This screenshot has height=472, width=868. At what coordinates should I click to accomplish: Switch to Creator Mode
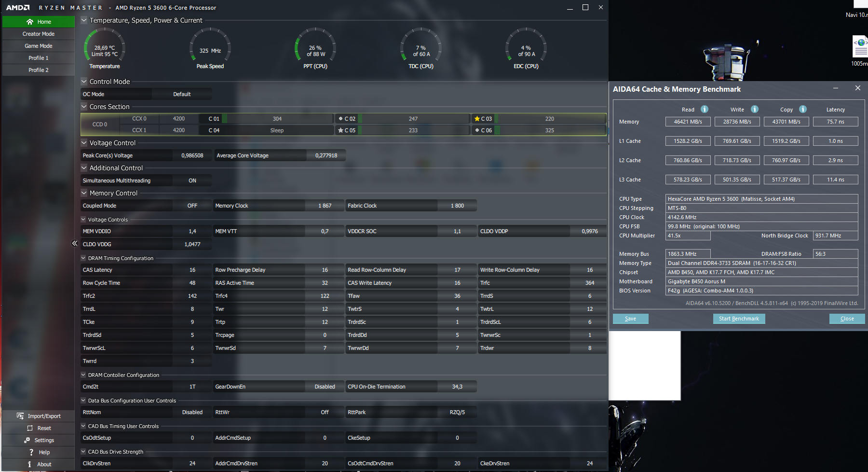tap(39, 34)
